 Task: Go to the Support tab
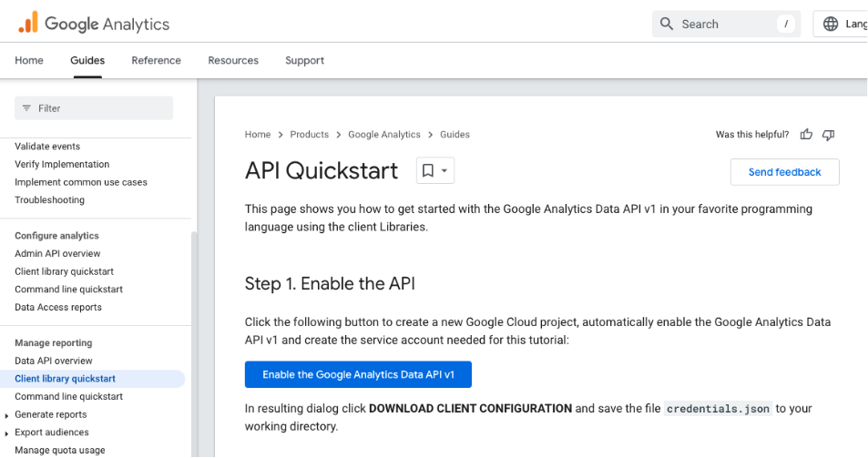(304, 60)
